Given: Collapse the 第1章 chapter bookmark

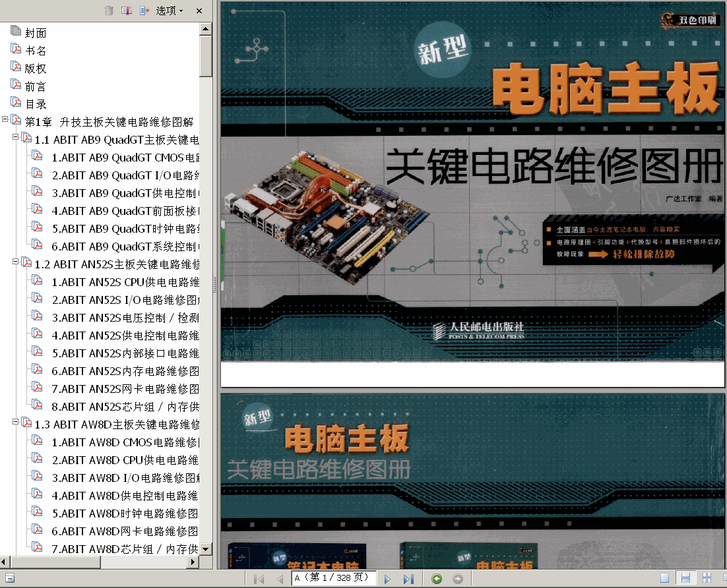Looking at the screenshot, I should (x=5, y=119).
